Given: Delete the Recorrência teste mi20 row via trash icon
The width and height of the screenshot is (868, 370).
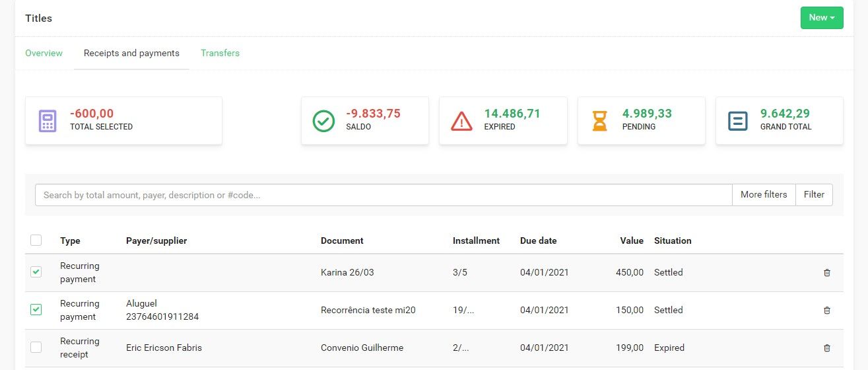Looking at the screenshot, I should [827, 311].
